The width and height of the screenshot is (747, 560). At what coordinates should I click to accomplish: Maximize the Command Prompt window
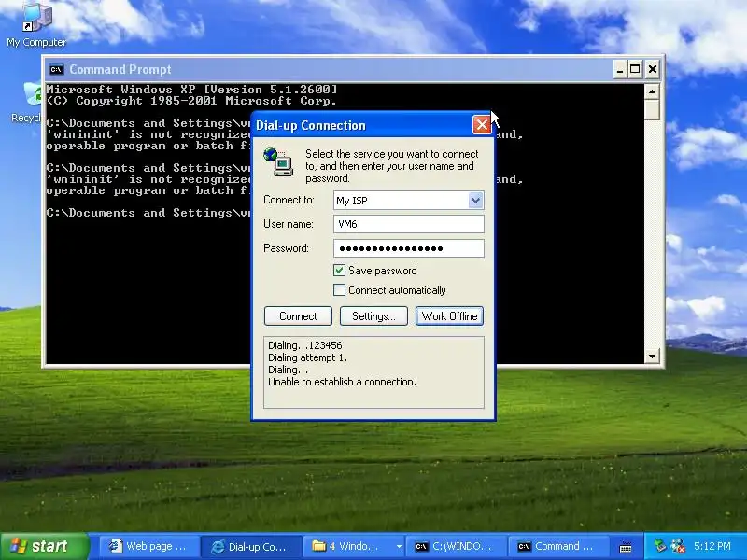point(635,69)
